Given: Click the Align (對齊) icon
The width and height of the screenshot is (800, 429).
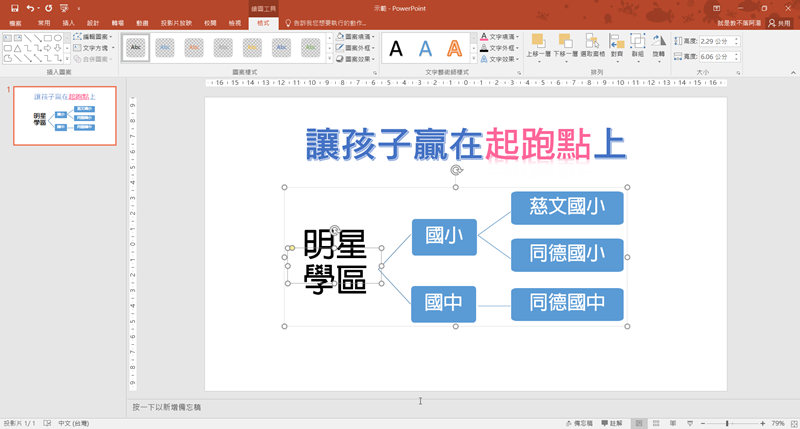Looking at the screenshot, I should tap(616, 45).
